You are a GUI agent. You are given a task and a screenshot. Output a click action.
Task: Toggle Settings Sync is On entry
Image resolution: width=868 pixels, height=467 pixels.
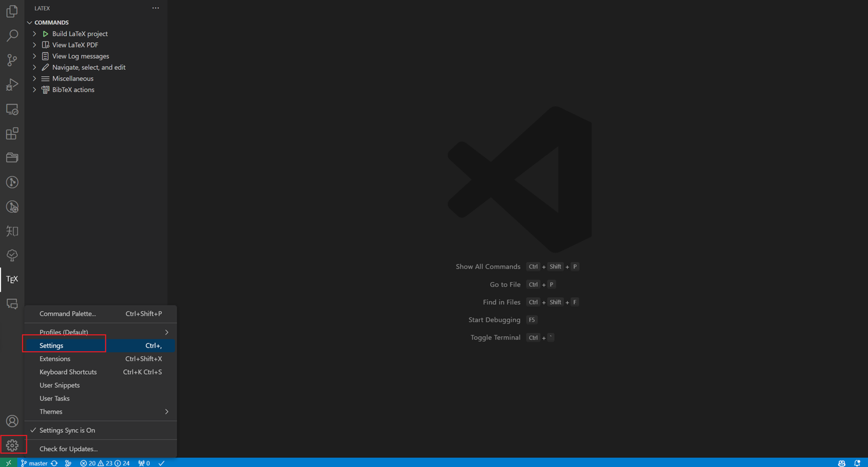click(x=66, y=430)
